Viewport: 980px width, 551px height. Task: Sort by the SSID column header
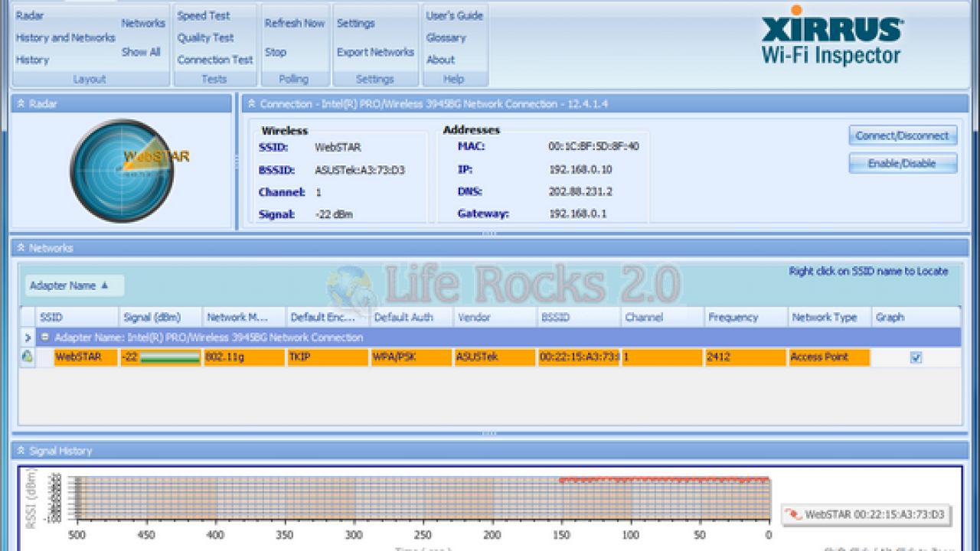pyautogui.click(x=77, y=317)
